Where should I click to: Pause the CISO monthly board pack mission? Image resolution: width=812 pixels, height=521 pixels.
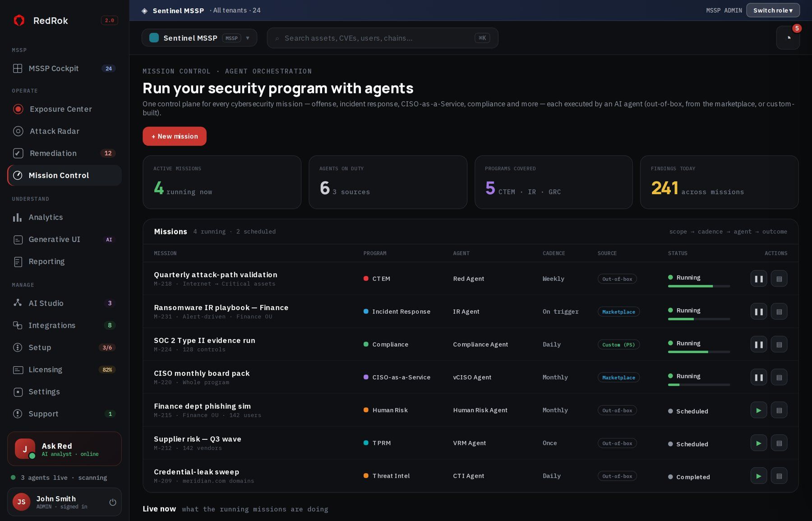coord(759,377)
